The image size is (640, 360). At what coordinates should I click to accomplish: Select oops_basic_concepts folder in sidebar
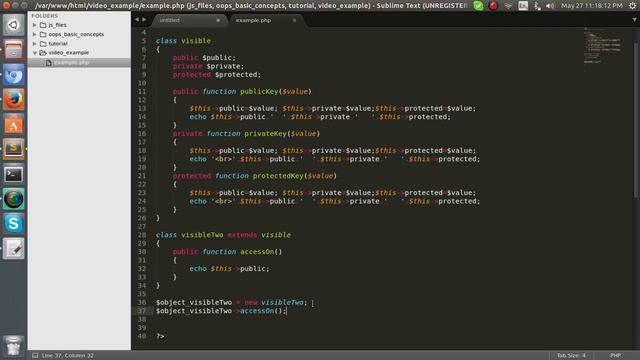pyautogui.click(x=76, y=34)
